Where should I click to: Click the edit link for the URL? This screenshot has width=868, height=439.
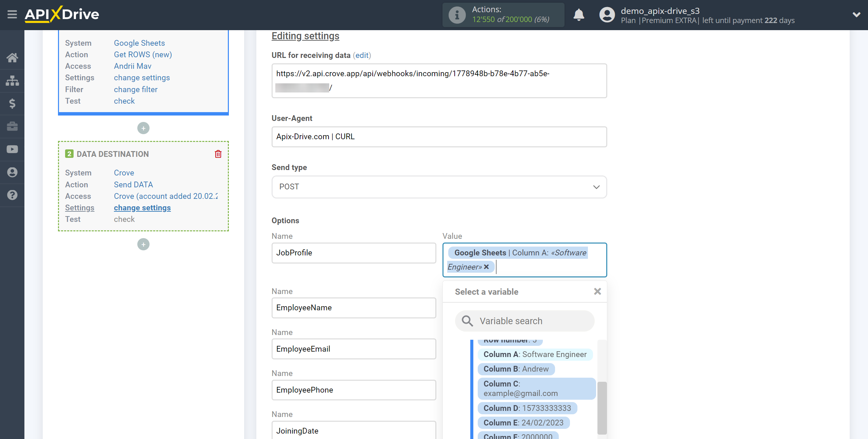362,55
